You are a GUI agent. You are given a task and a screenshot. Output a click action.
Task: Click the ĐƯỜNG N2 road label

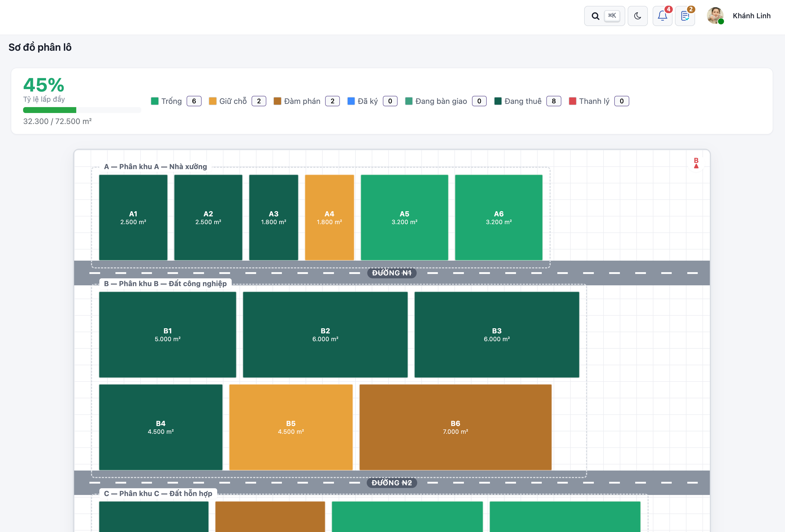(x=392, y=483)
